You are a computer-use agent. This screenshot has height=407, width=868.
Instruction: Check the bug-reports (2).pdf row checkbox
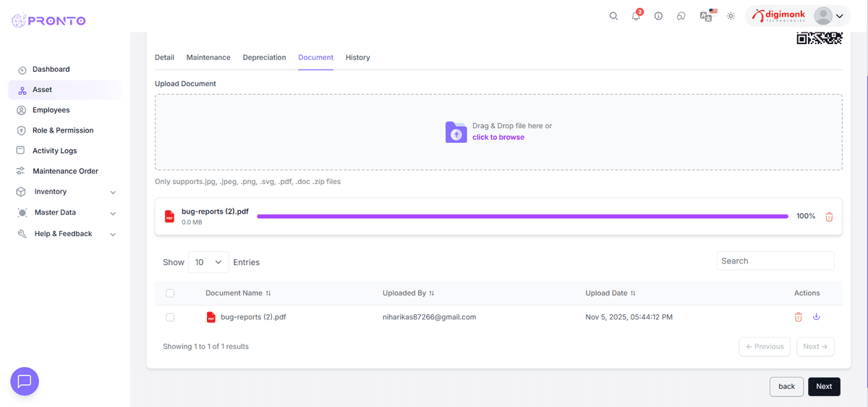[170, 317]
